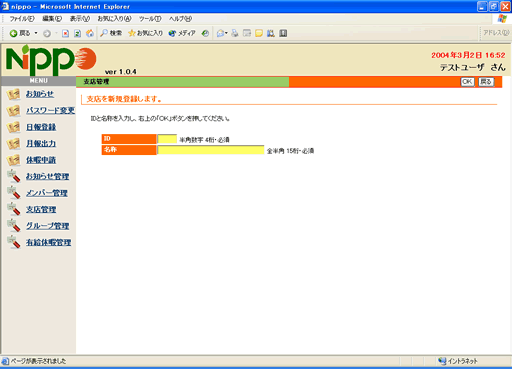Screen dimensions: 512x369
Task: Go to the 日報登録 sidebar link
Action: point(41,127)
